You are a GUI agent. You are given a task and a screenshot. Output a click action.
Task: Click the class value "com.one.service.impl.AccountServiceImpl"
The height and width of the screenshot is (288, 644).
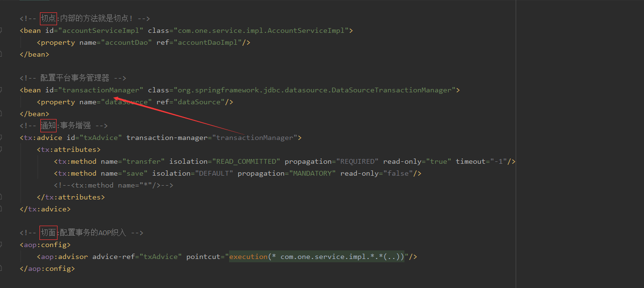(261, 30)
